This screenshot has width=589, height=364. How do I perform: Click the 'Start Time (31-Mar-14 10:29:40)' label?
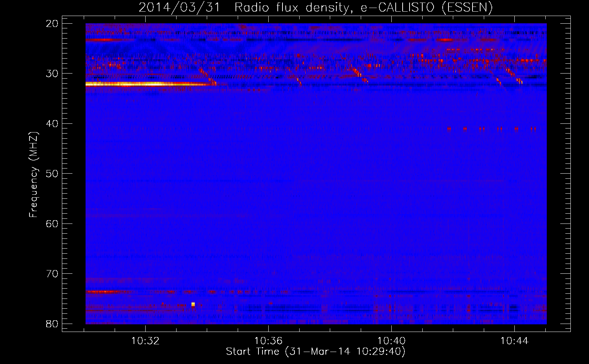tap(315, 352)
